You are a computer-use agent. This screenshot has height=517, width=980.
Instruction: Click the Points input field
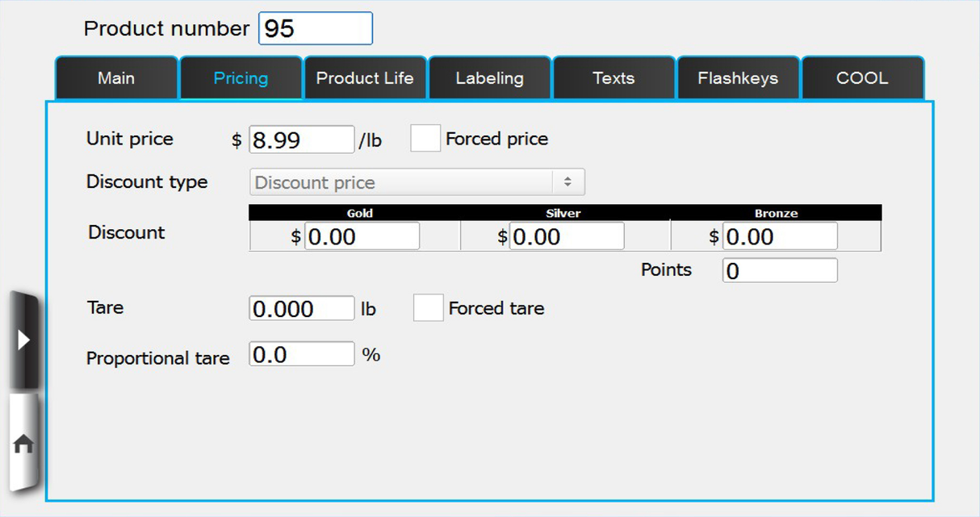point(779,269)
